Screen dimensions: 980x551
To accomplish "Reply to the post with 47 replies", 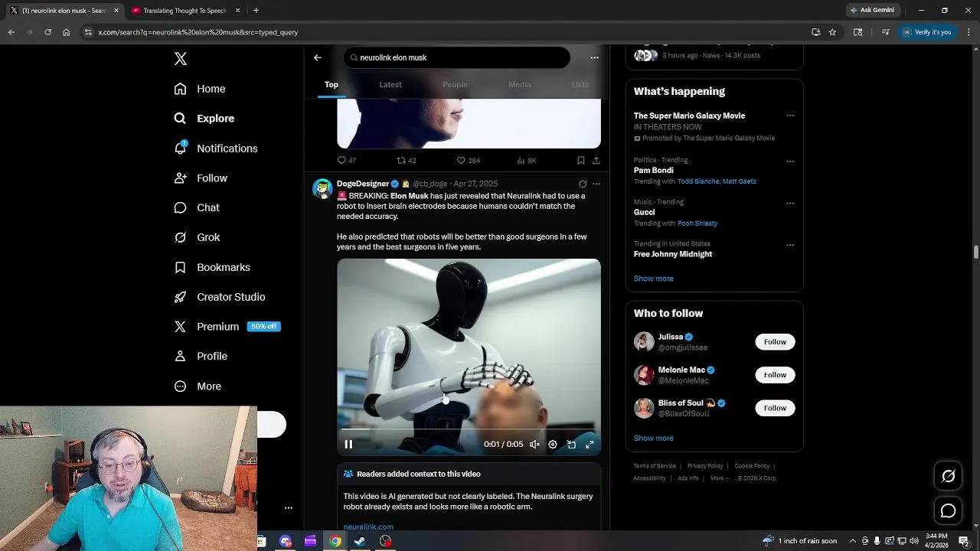I will (x=347, y=161).
